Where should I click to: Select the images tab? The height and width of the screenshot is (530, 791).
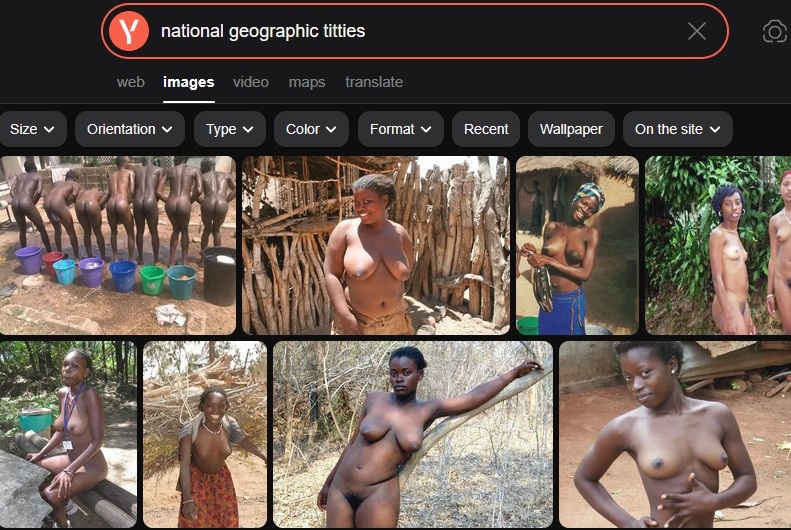(x=189, y=82)
